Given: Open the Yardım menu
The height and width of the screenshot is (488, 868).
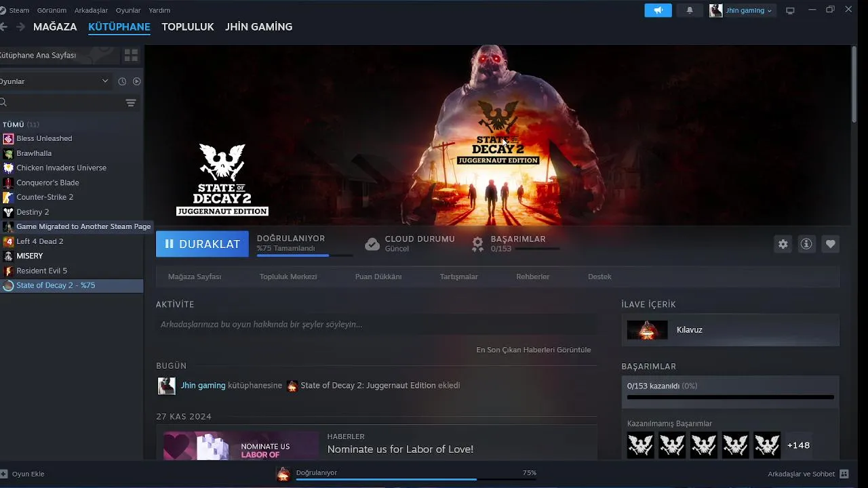Looking at the screenshot, I should click(159, 10).
